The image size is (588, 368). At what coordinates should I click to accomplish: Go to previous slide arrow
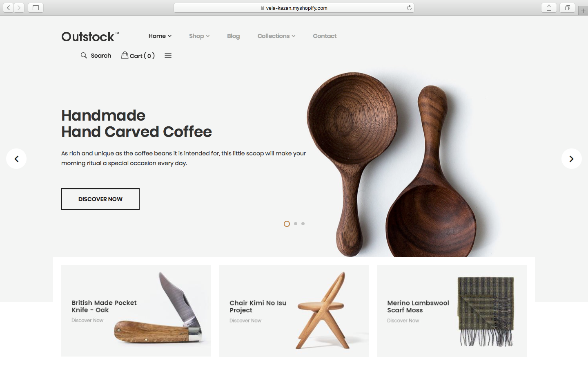click(16, 159)
